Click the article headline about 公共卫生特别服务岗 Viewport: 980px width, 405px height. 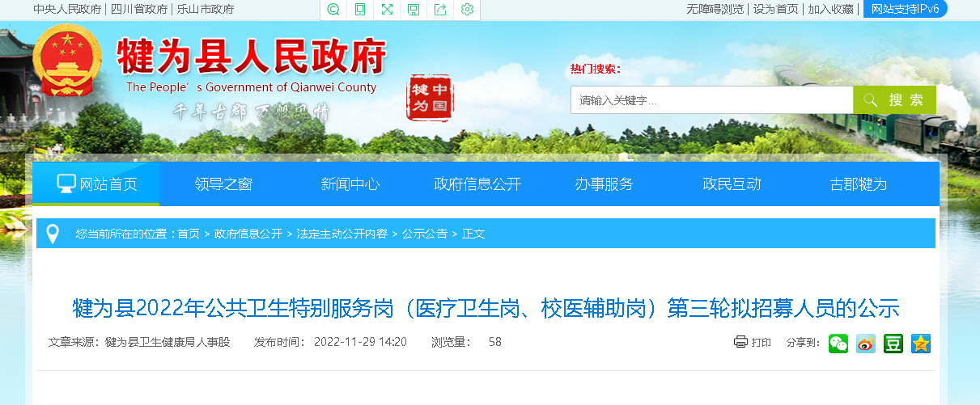(486, 308)
